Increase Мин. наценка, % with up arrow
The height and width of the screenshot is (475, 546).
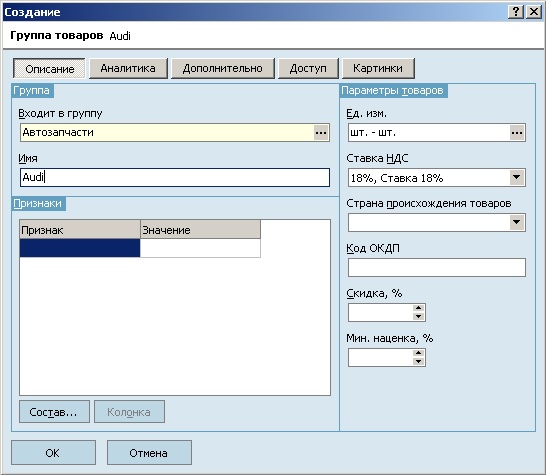click(x=418, y=353)
